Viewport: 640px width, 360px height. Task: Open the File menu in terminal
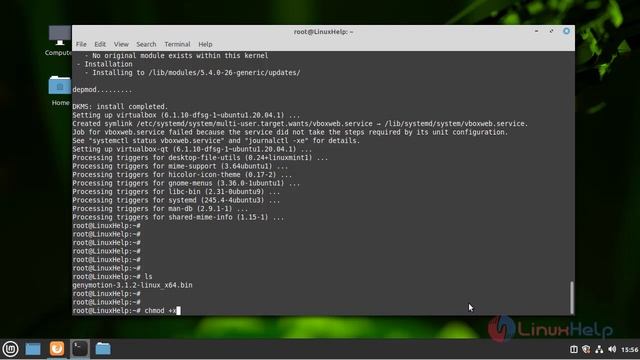(x=81, y=44)
